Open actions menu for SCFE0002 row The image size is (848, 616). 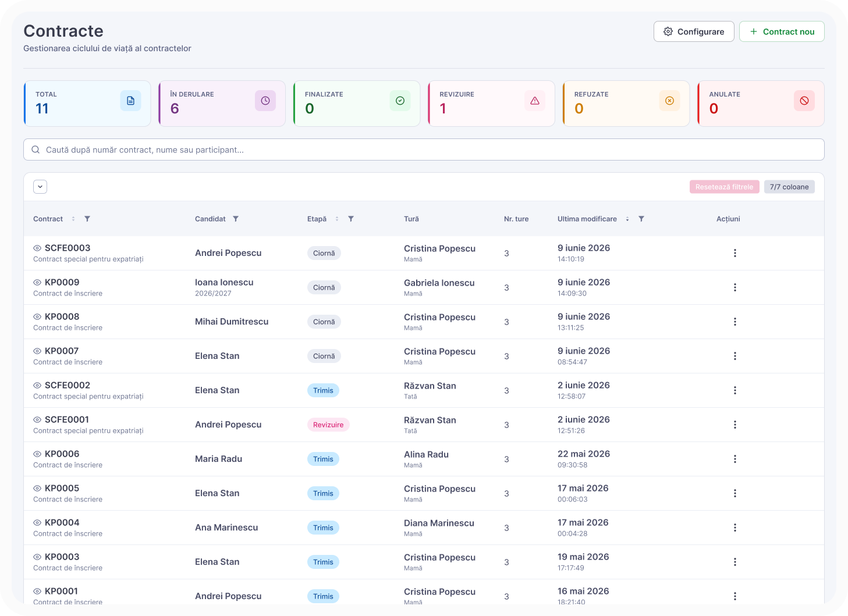click(x=735, y=390)
